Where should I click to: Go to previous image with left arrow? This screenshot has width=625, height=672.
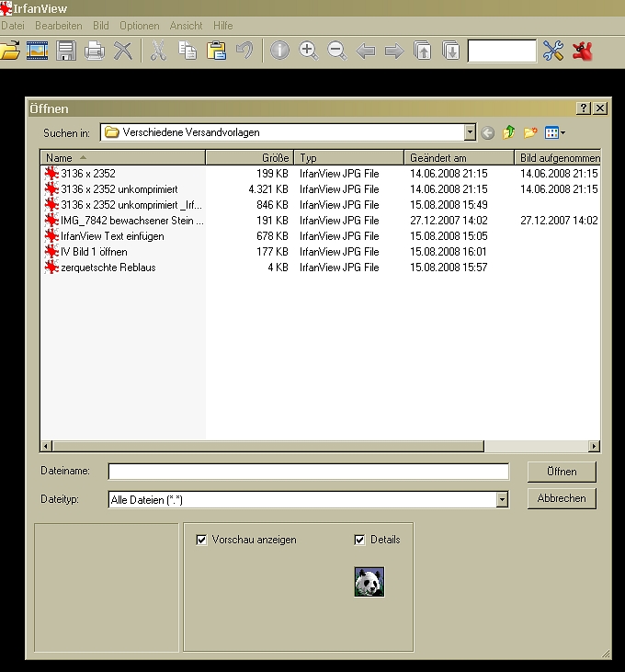[366, 51]
